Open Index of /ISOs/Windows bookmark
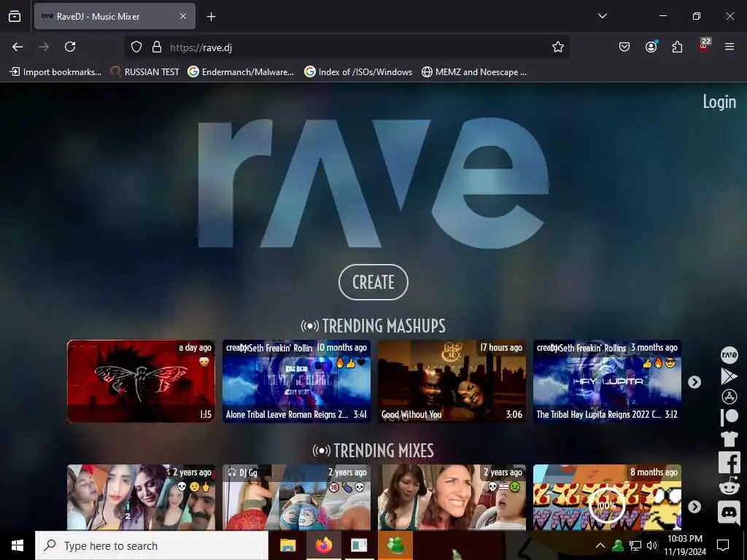Screen dimensions: 747x560 click(358, 72)
